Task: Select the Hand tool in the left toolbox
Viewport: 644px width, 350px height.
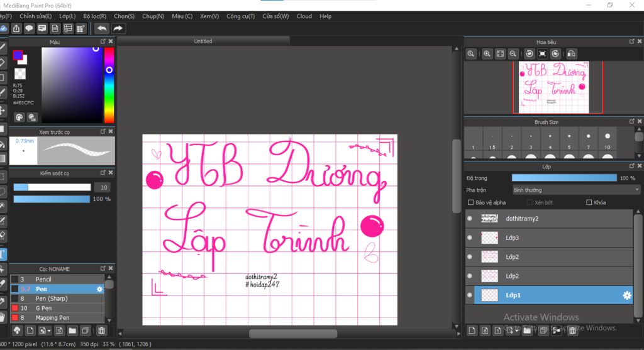Action: pos(3,317)
